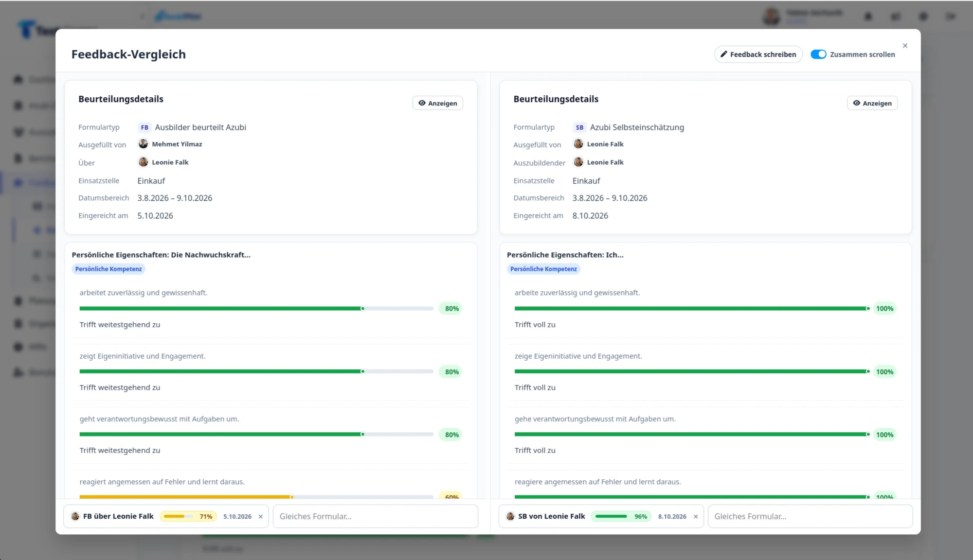Image resolution: width=973 pixels, height=560 pixels.
Task: Click the Eingereicht am date 8.10.2026
Action: point(590,216)
